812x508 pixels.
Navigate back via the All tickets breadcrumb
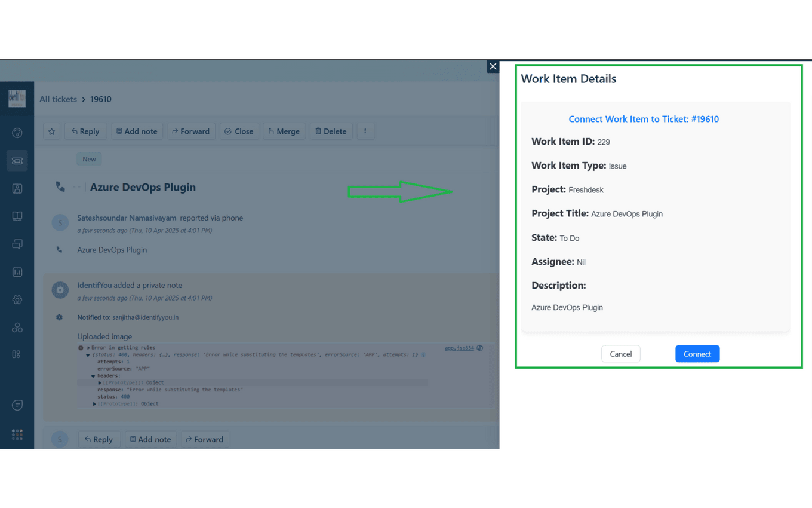(x=58, y=99)
